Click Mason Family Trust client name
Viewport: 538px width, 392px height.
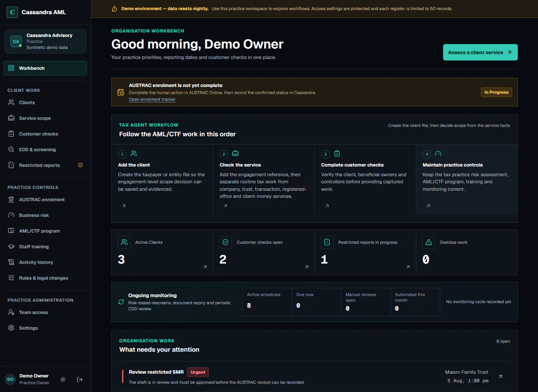467,372
